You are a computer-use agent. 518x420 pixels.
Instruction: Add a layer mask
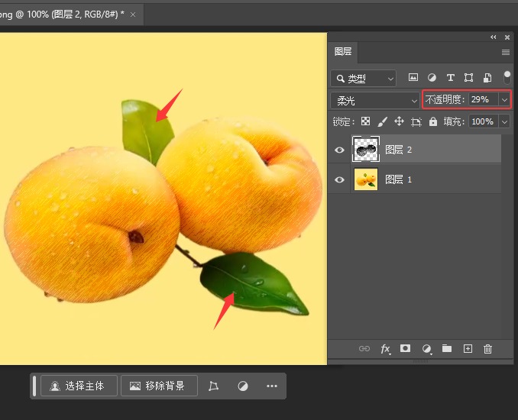tap(406, 348)
